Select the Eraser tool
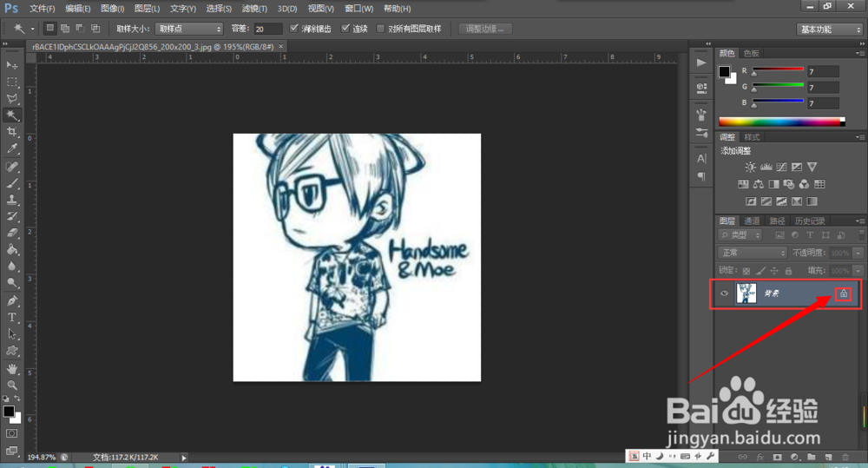The height and width of the screenshot is (468, 868). click(11, 234)
